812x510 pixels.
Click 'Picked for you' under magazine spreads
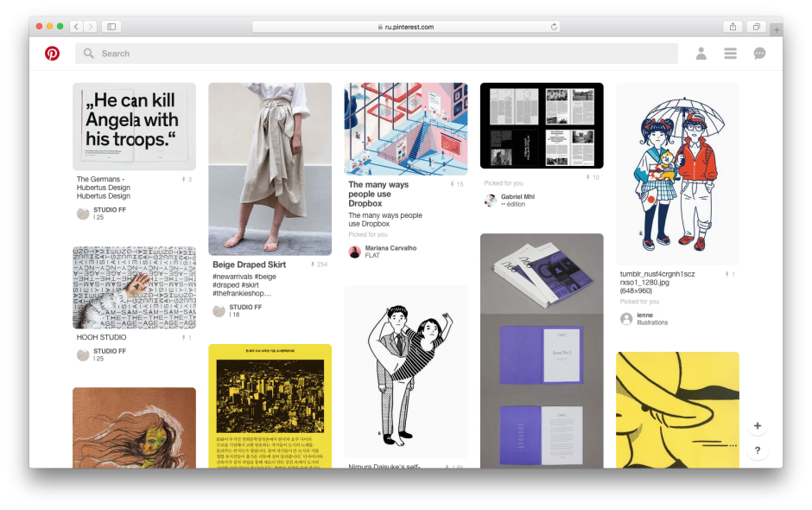tap(504, 183)
